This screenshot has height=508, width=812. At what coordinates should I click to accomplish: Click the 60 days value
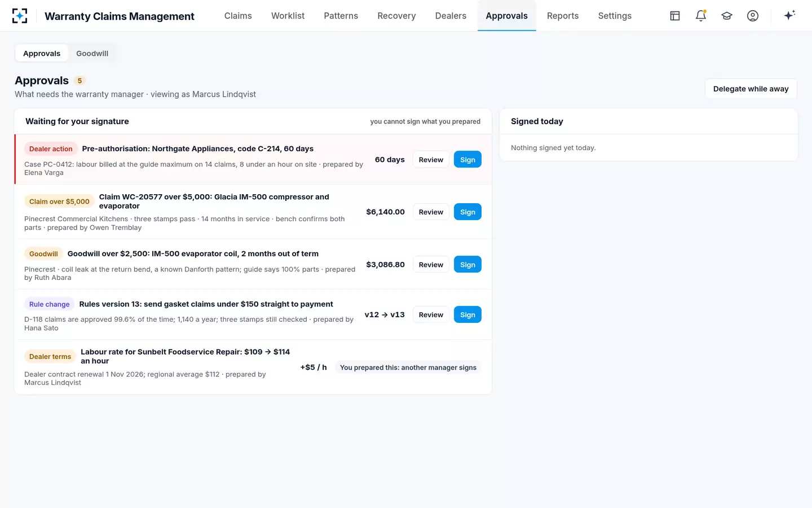390,160
